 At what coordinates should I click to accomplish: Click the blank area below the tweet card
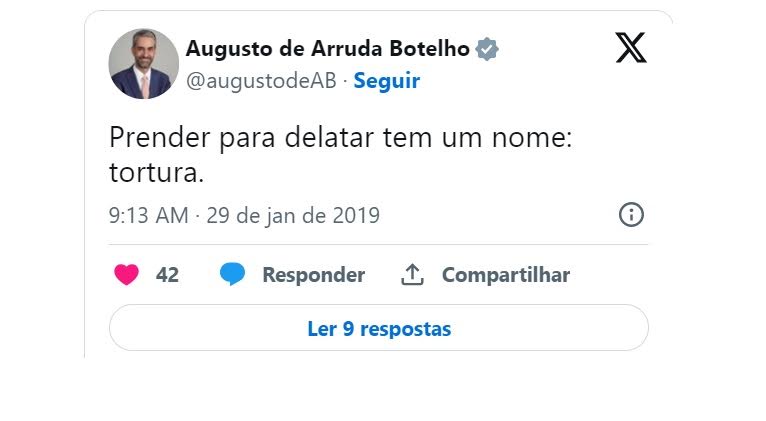pyautogui.click(x=380, y=392)
